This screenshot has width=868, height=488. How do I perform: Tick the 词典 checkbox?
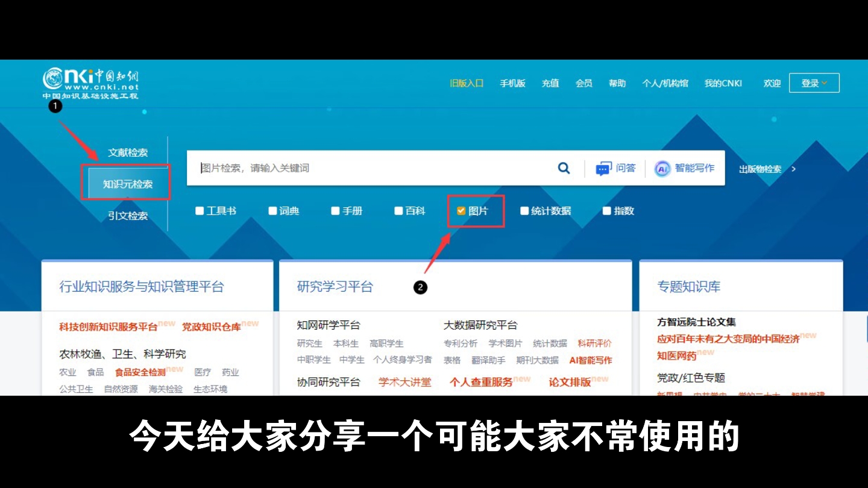(x=272, y=211)
